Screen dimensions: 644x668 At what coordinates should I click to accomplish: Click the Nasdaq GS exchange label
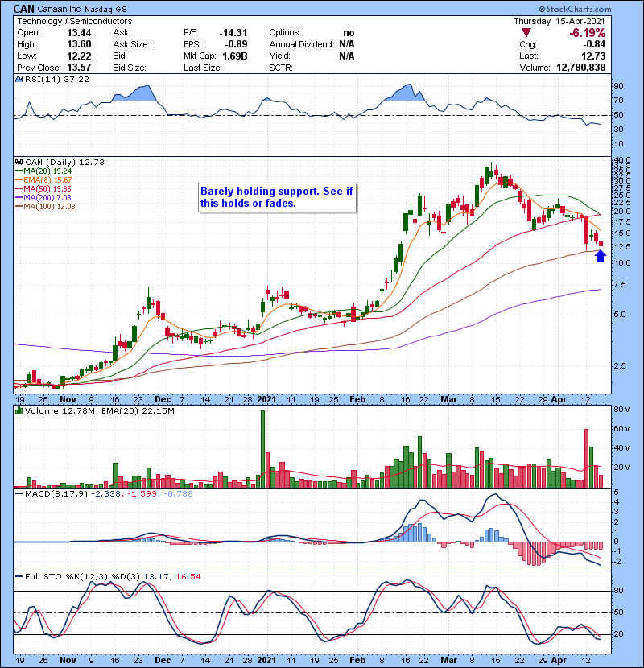105,10
